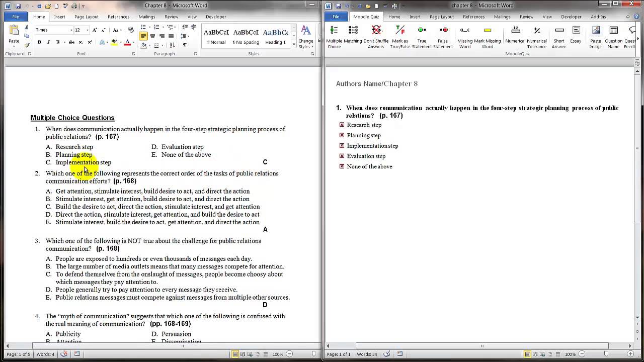
Task: Open File tab in the right window
Action: pyautogui.click(x=336, y=17)
